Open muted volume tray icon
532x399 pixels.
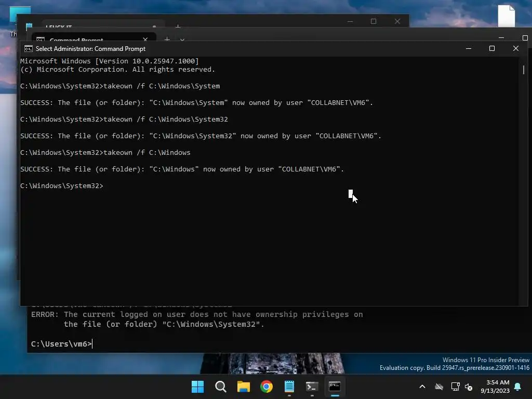click(469, 387)
